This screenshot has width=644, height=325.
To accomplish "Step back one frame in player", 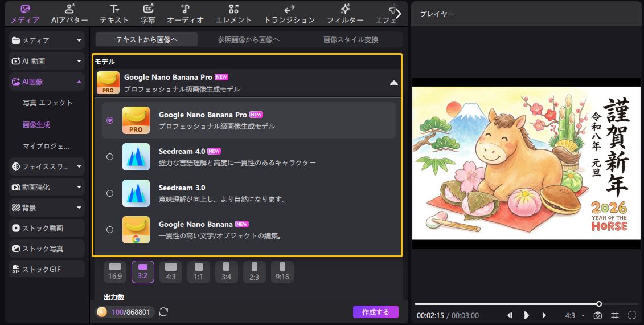I will [x=510, y=315].
